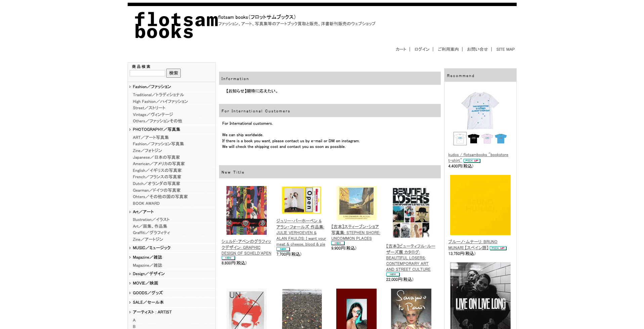
Task: Open the Julie Verhoeven 'Open' book cover
Action: (x=301, y=200)
